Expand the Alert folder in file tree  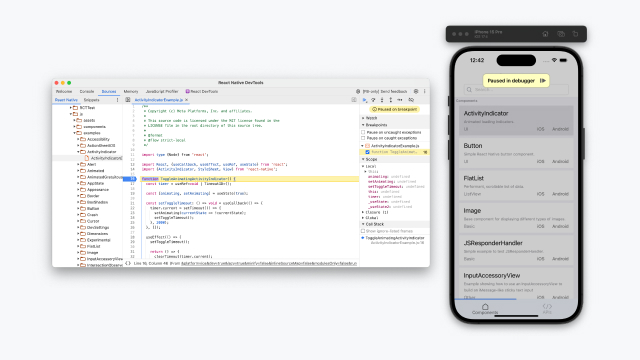tap(78, 164)
